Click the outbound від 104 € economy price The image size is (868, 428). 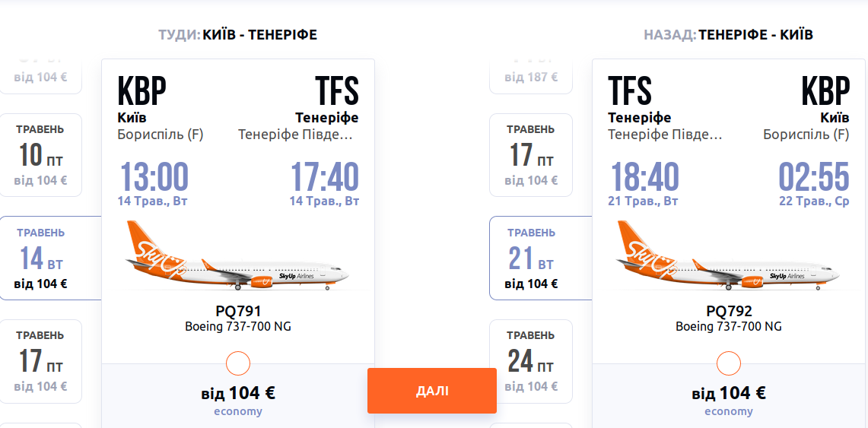click(238, 393)
